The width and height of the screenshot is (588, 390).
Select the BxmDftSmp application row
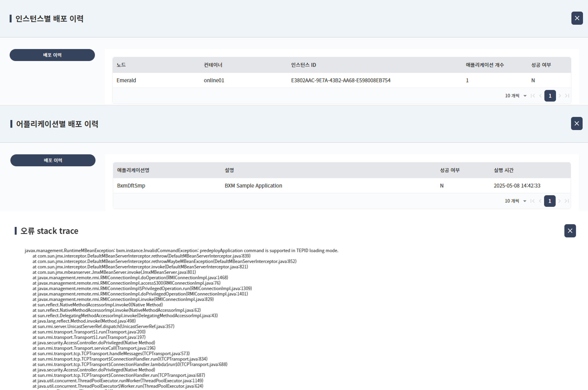pyautogui.click(x=131, y=186)
